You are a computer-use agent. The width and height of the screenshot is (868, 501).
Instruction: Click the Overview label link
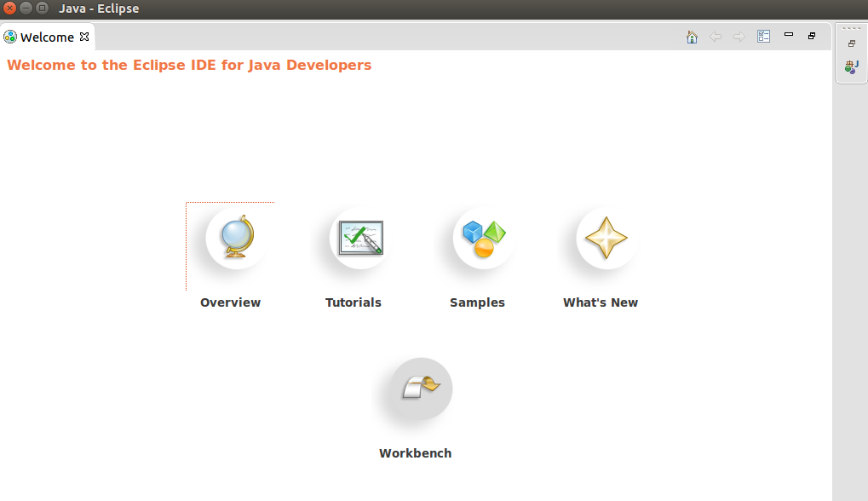point(230,302)
